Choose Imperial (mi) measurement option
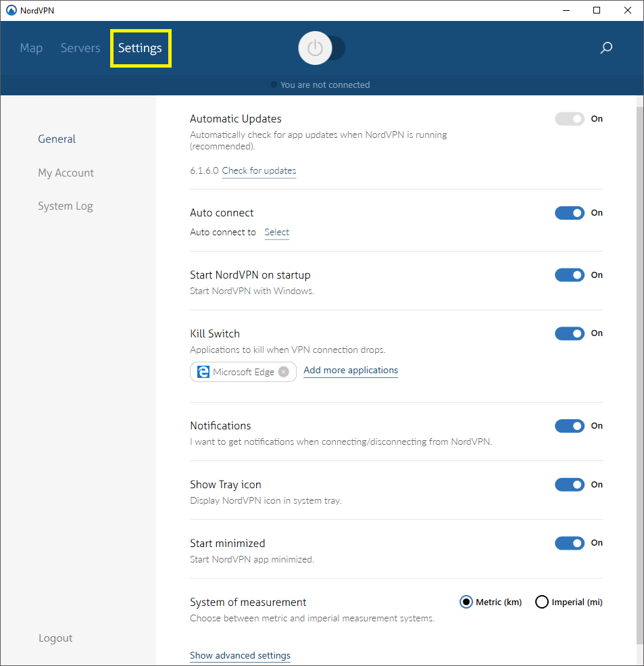This screenshot has width=644, height=666. [x=542, y=602]
